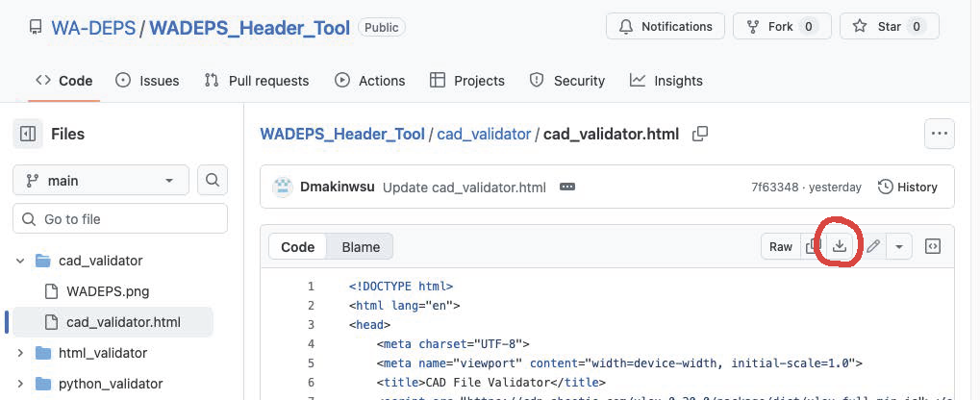The height and width of the screenshot is (400, 980).
Task: Copy raw file contents icon
Action: coord(813,246)
